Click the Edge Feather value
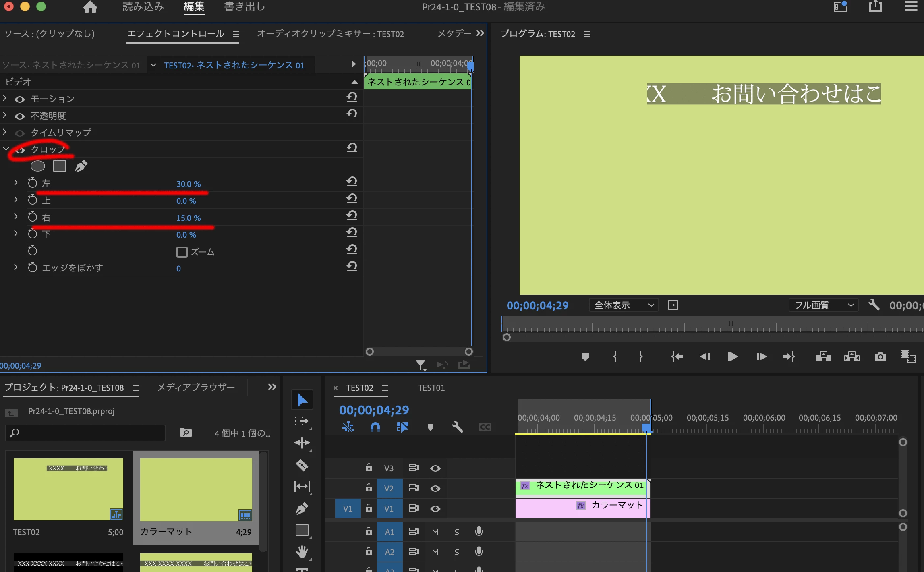The image size is (924, 572). [178, 269]
